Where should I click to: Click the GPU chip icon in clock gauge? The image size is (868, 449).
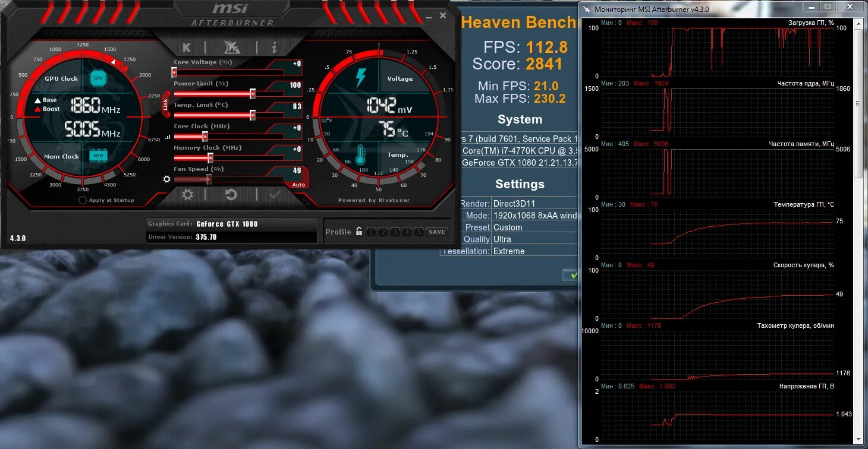98,78
